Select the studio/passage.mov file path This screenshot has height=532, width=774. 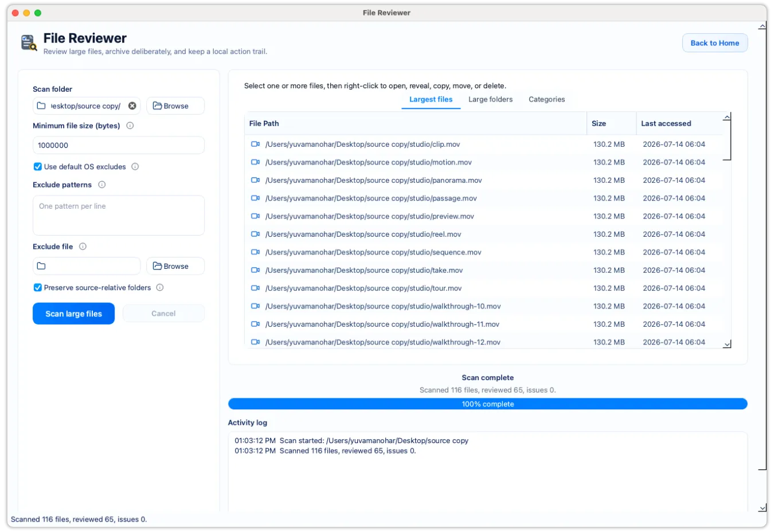click(x=371, y=198)
